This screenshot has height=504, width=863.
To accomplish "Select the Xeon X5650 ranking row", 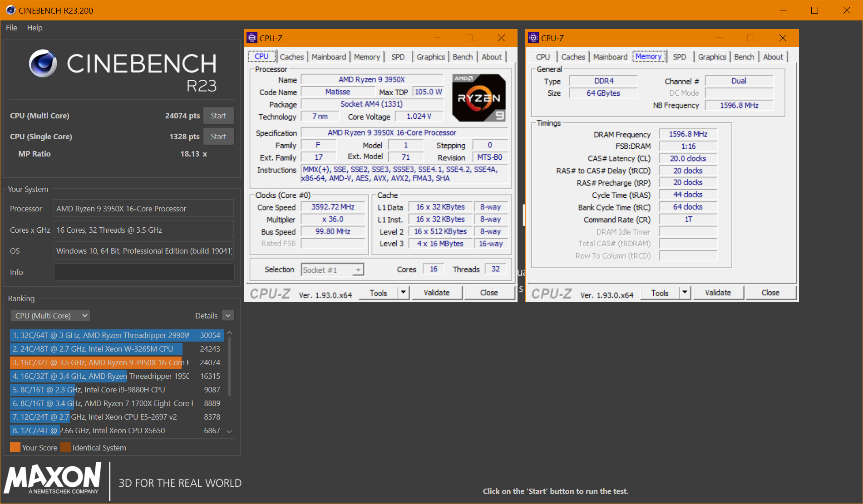I will 116,431.
